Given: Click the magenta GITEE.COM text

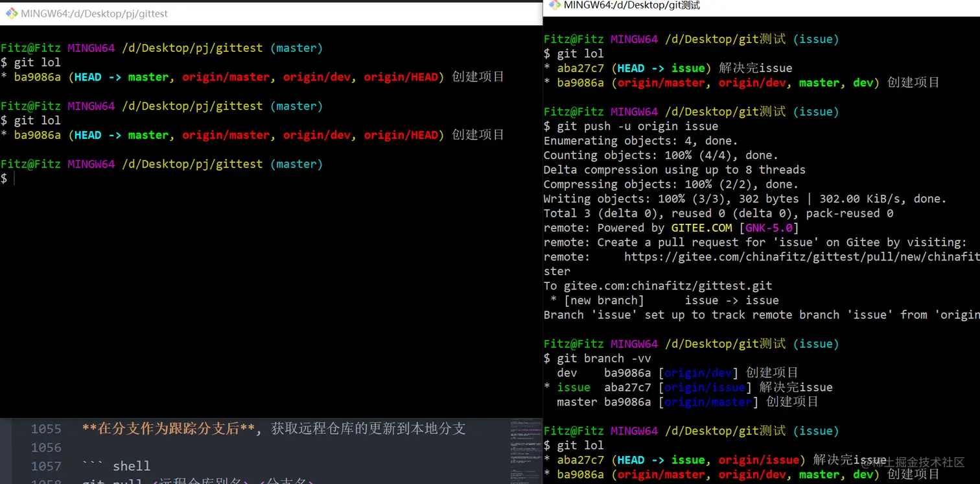Looking at the screenshot, I should point(702,228).
